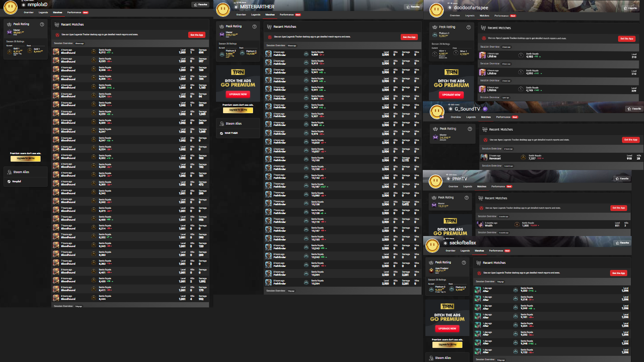Click the WAR THER Steam alias
Screen dimensions: 644x362
[x=231, y=133]
